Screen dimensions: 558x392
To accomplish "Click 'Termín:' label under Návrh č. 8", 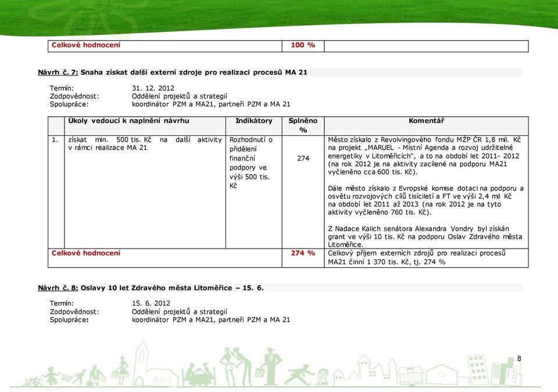I will point(62,303).
